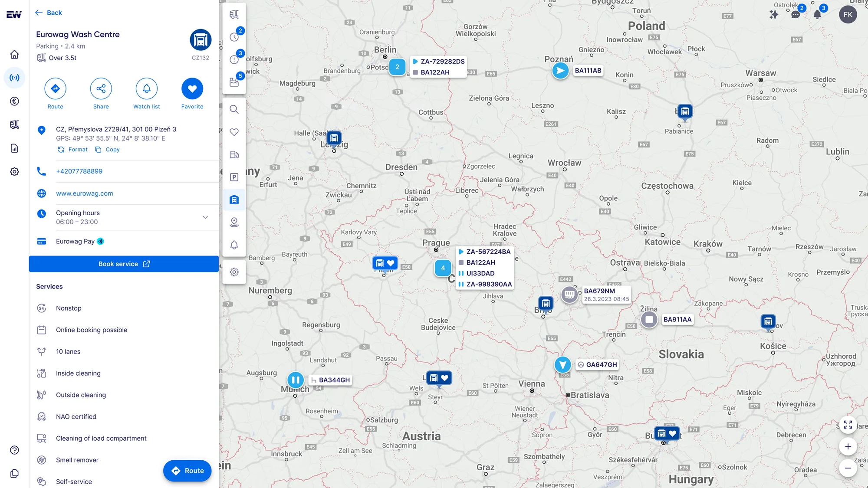Zoom out map with minus button

point(848,468)
